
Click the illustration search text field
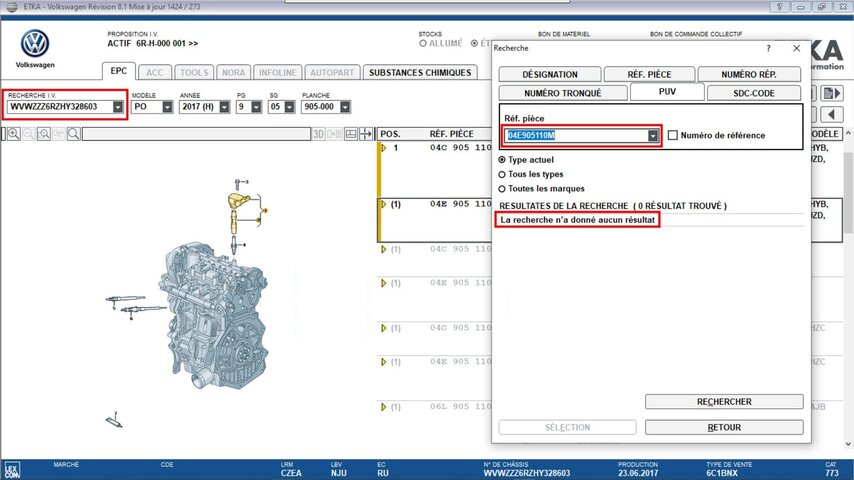point(197,134)
